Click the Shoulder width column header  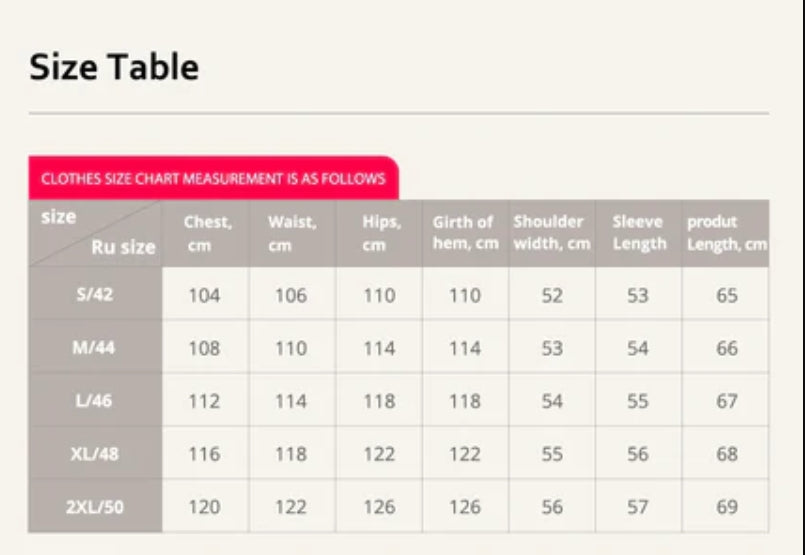point(552,234)
